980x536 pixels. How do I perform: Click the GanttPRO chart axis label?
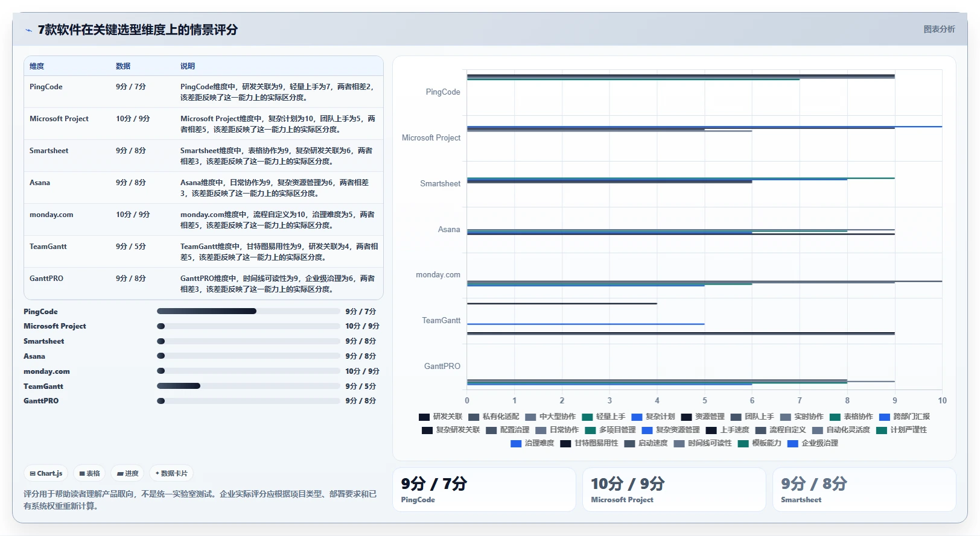[x=442, y=367]
